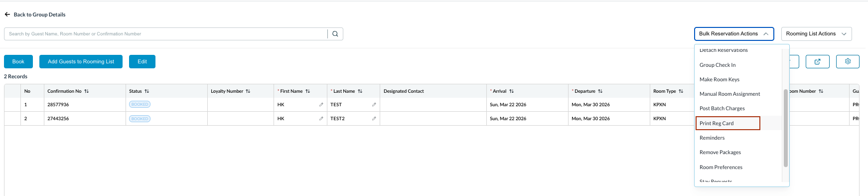Click the 2 Records label
This screenshot has width=868, height=196.
[x=15, y=77]
